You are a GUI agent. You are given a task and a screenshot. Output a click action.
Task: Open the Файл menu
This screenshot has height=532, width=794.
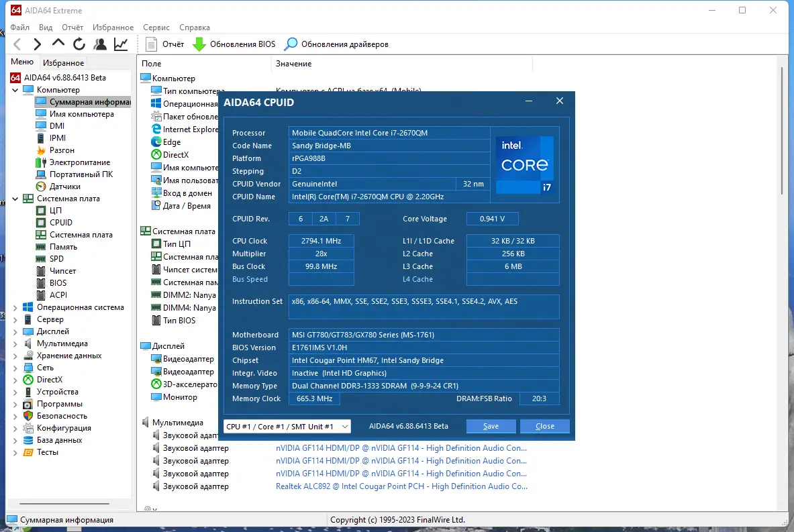(19, 28)
